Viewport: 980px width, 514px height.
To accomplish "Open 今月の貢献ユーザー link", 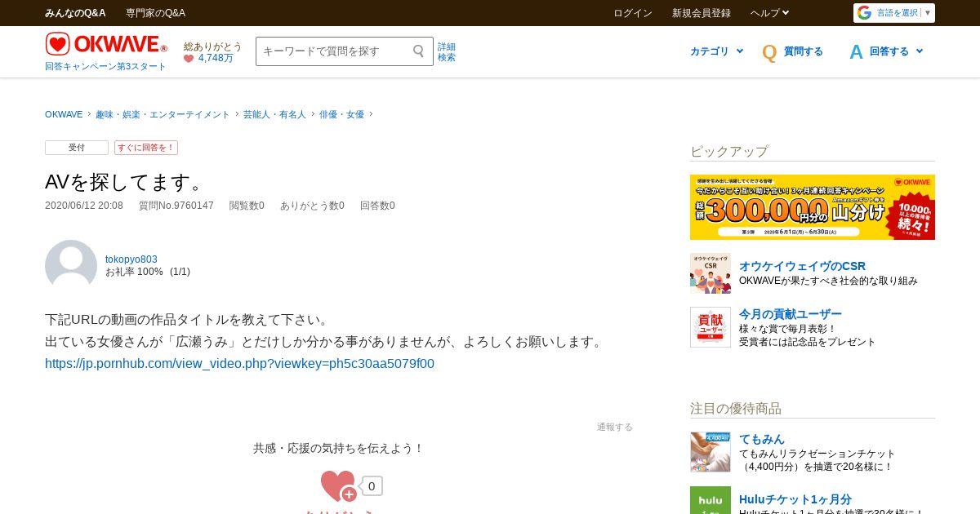I will point(791,314).
